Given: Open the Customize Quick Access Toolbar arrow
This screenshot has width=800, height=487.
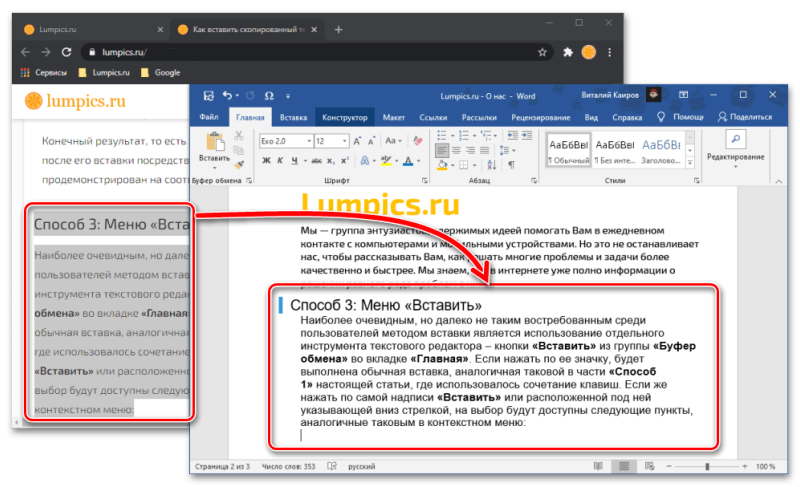Looking at the screenshot, I should pyautogui.click(x=288, y=96).
